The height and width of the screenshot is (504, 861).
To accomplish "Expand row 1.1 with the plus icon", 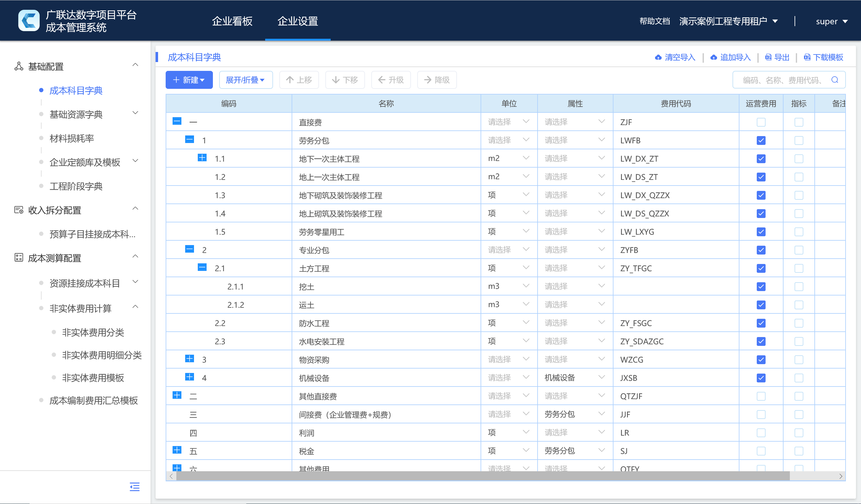I will tap(202, 158).
